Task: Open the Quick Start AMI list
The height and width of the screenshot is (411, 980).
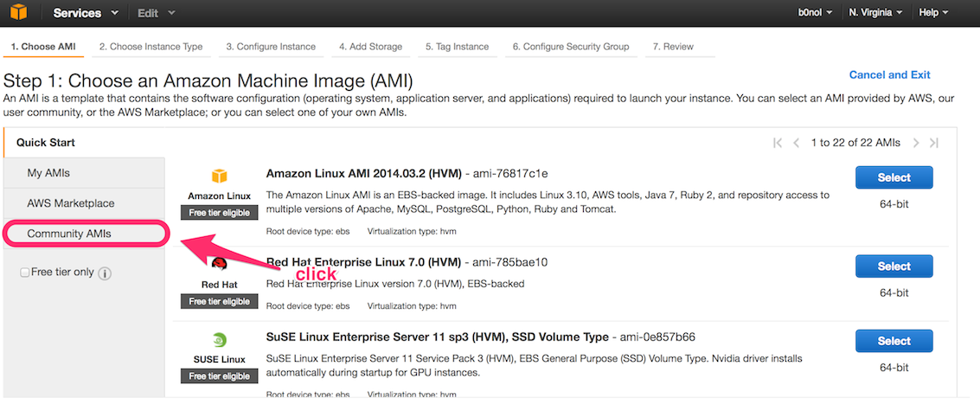Action: (84, 143)
